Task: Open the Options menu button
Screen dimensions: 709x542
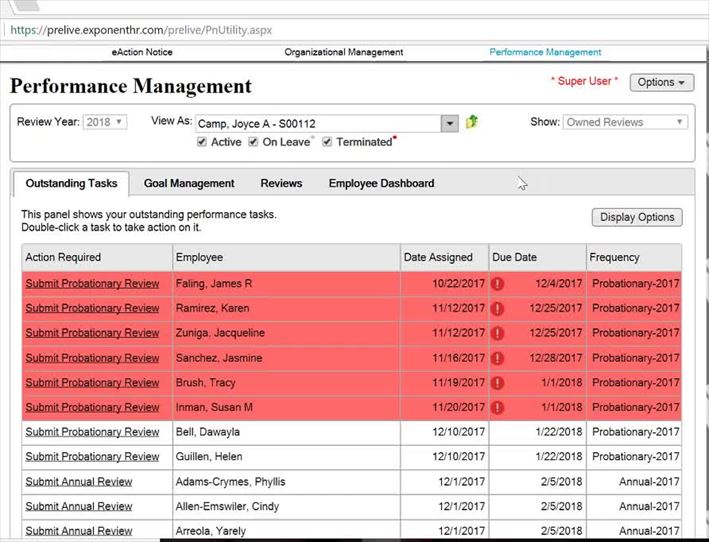Action: 661,82
